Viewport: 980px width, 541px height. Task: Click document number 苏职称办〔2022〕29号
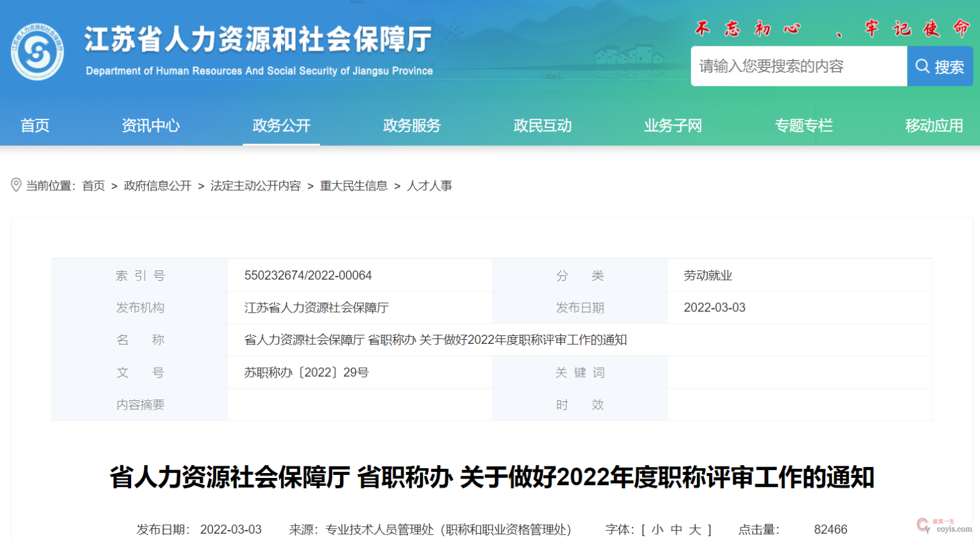[306, 372]
